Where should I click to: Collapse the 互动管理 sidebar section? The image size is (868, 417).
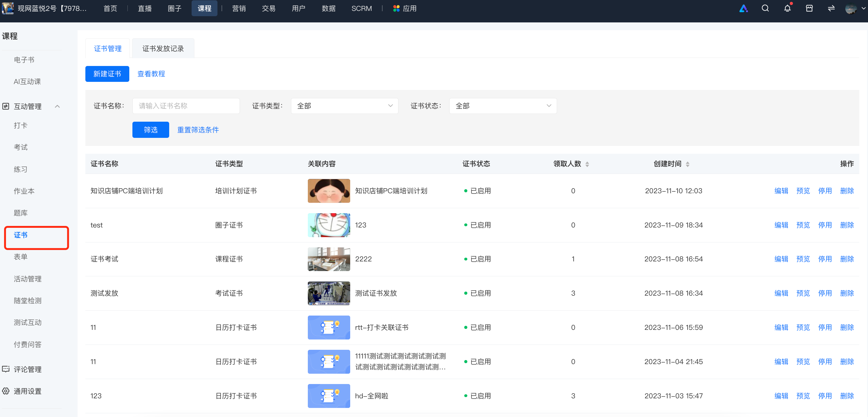pos(57,107)
